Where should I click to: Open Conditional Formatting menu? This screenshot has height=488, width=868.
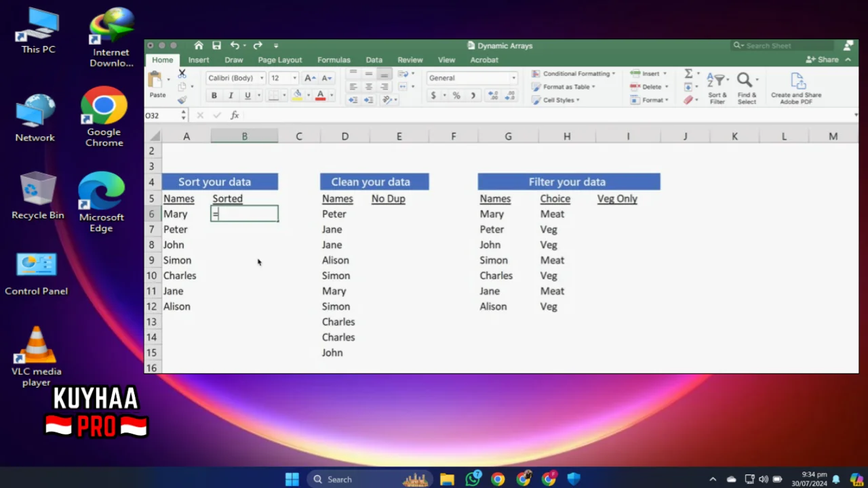click(574, 73)
